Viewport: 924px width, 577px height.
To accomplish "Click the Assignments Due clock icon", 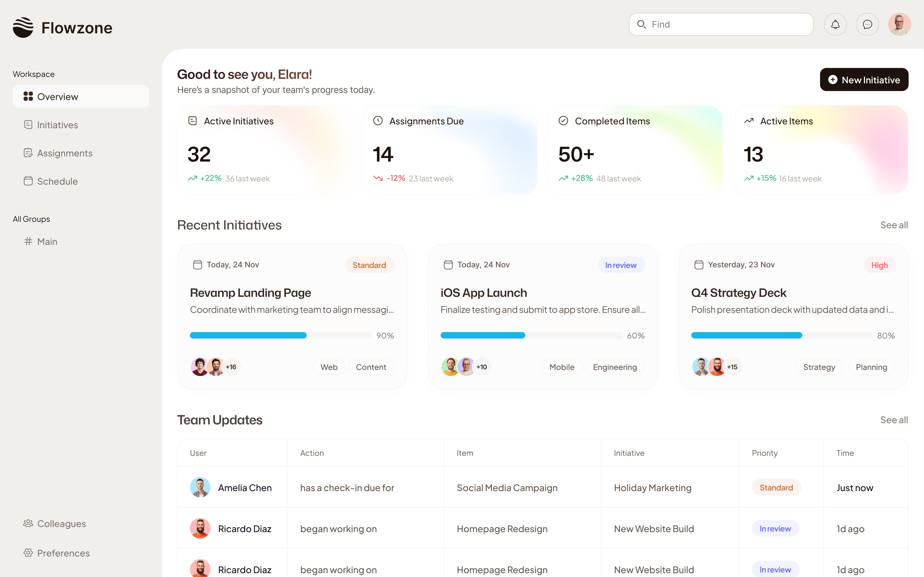I will (378, 121).
